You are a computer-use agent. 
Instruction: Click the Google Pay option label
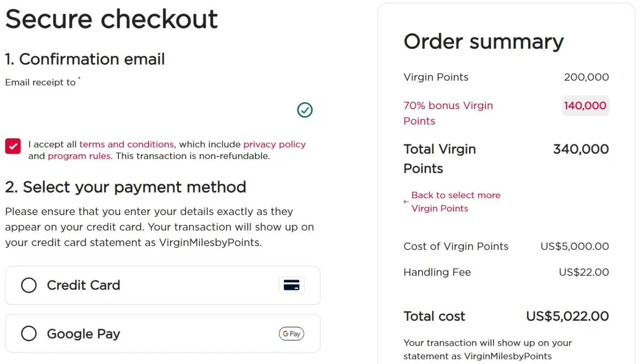tap(83, 334)
